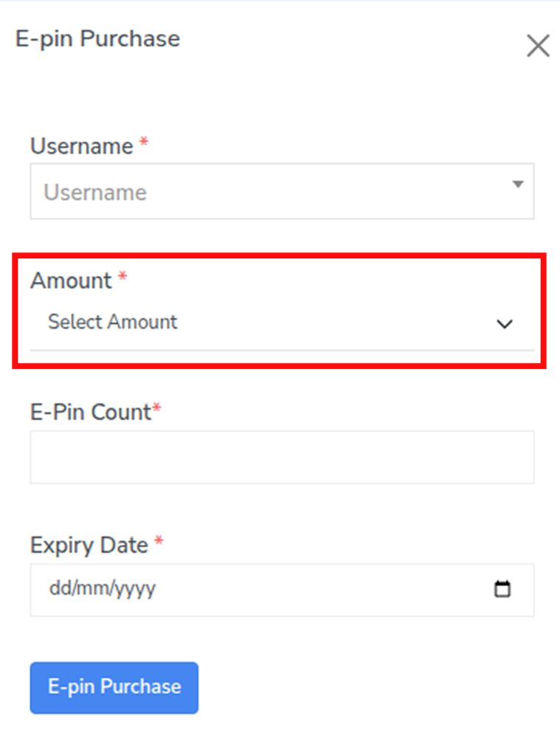Click the red asterisk beside Expiry Date

[x=159, y=543]
